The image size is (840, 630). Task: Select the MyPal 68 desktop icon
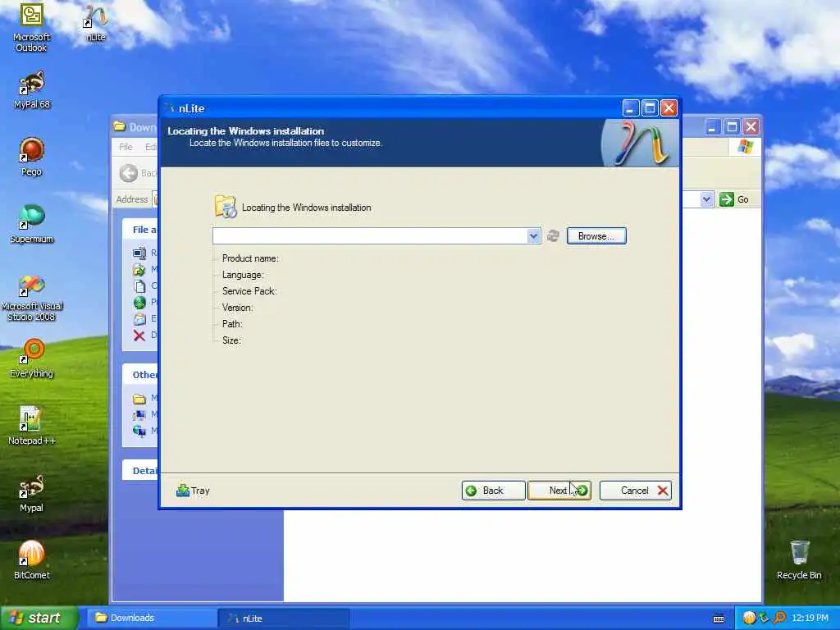point(32,90)
